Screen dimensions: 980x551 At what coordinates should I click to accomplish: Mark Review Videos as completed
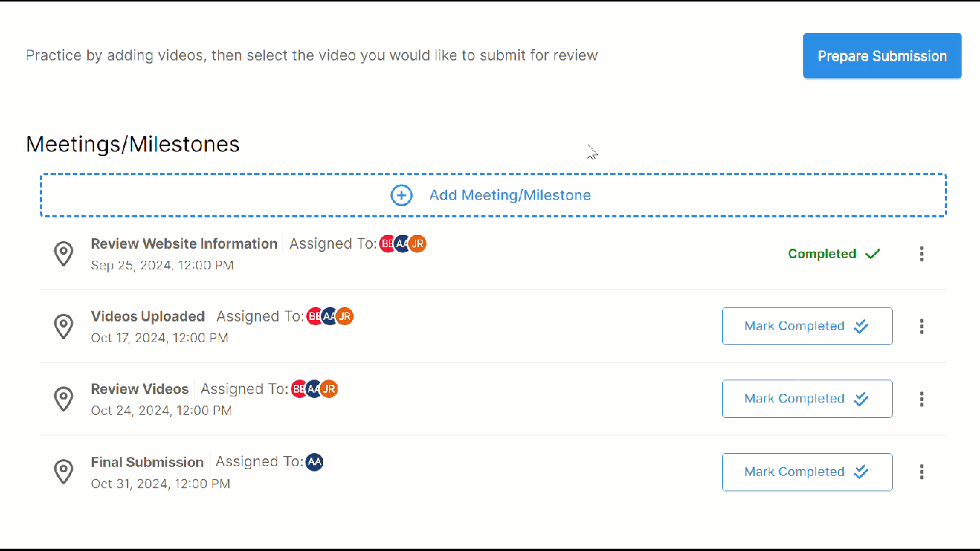click(807, 398)
